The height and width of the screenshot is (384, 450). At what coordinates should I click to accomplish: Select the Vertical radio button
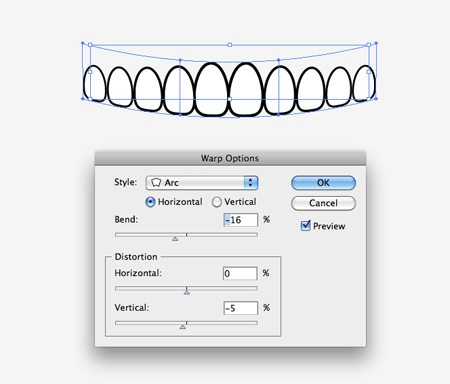pos(217,202)
